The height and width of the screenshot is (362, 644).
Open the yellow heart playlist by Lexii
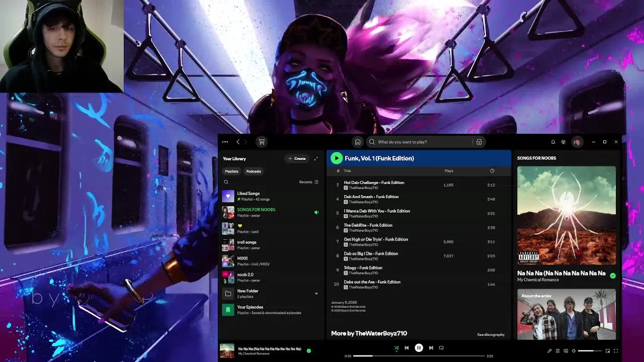(x=271, y=228)
